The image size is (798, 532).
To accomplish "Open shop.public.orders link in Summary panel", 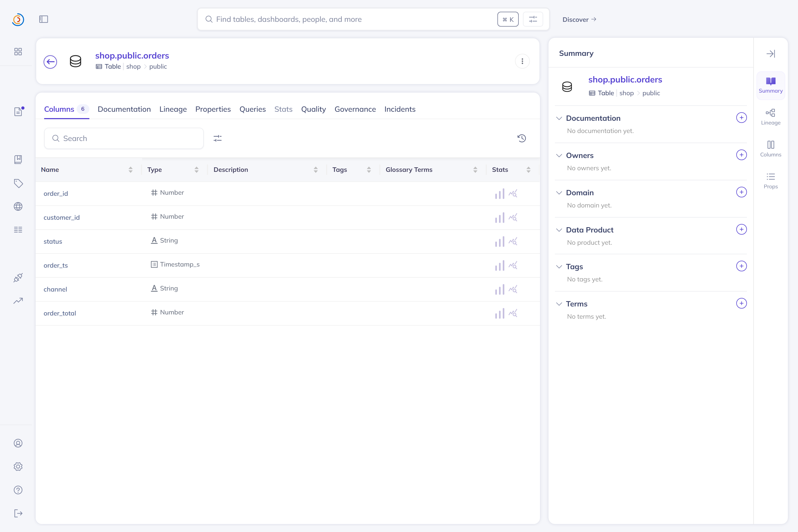I will click(x=625, y=79).
